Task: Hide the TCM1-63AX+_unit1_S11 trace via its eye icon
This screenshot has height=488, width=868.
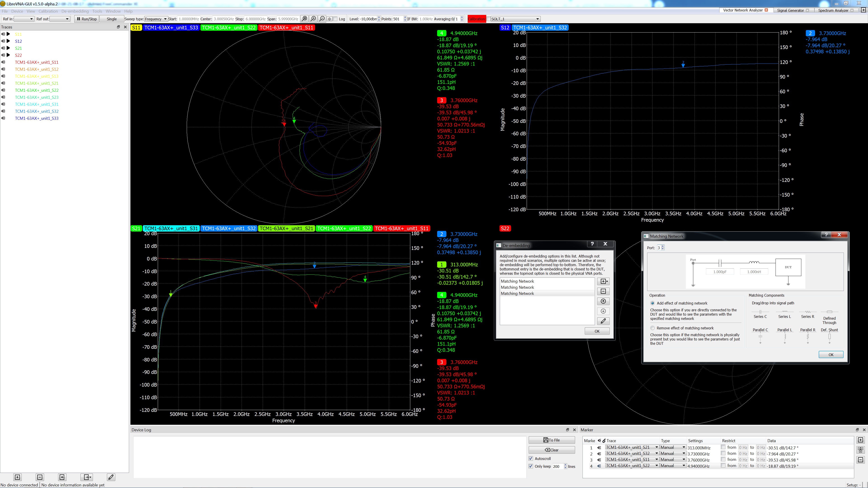Action: click(3, 62)
